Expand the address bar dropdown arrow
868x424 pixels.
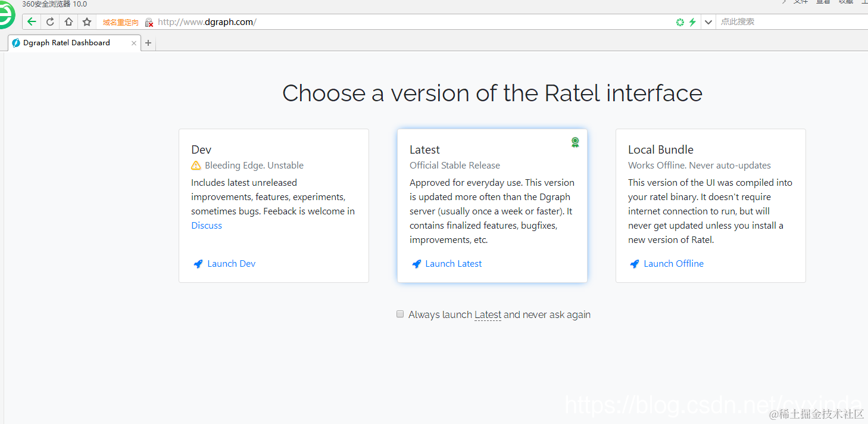coord(708,22)
